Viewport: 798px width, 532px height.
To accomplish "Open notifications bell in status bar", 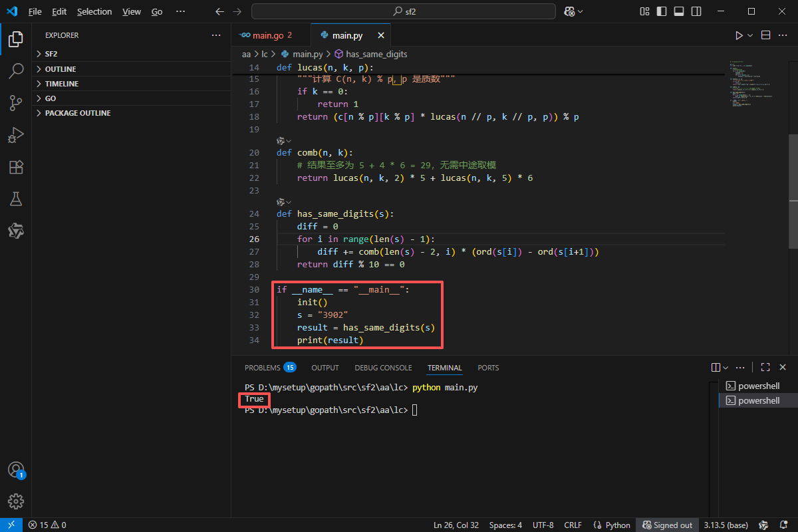I will [785, 525].
